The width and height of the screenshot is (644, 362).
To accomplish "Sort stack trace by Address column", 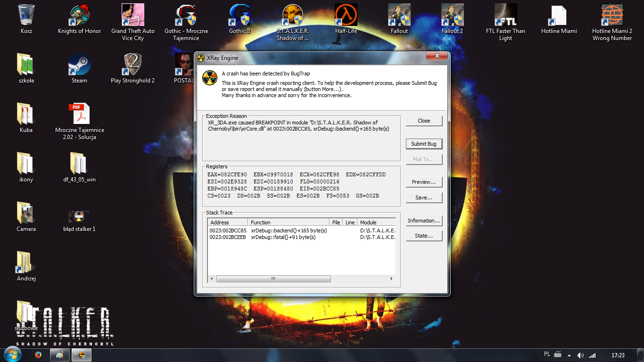I will pos(228,222).
